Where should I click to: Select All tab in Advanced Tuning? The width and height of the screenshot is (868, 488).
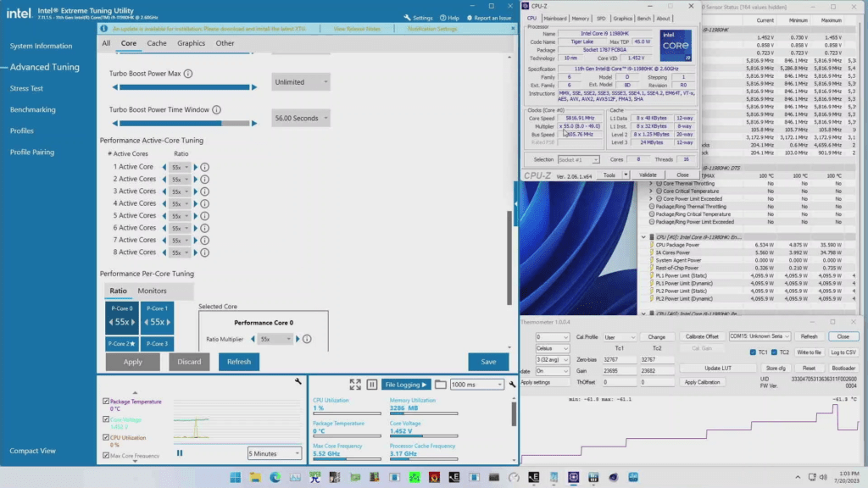[106, 43]
